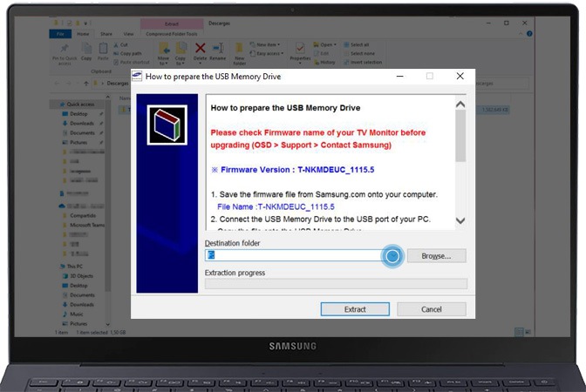Open Microsoft Teams folder in Explorer sidebar
The height and width of the screenshot is (392, 586).
(x=84, y=225)
